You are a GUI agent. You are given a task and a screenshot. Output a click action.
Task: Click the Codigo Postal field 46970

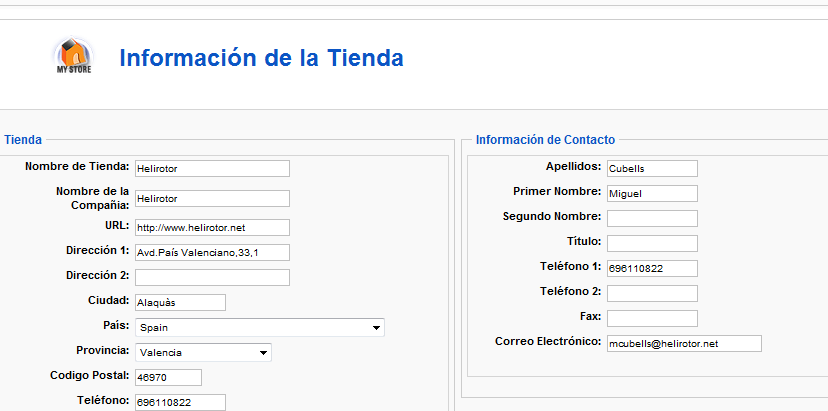point(168,378)
